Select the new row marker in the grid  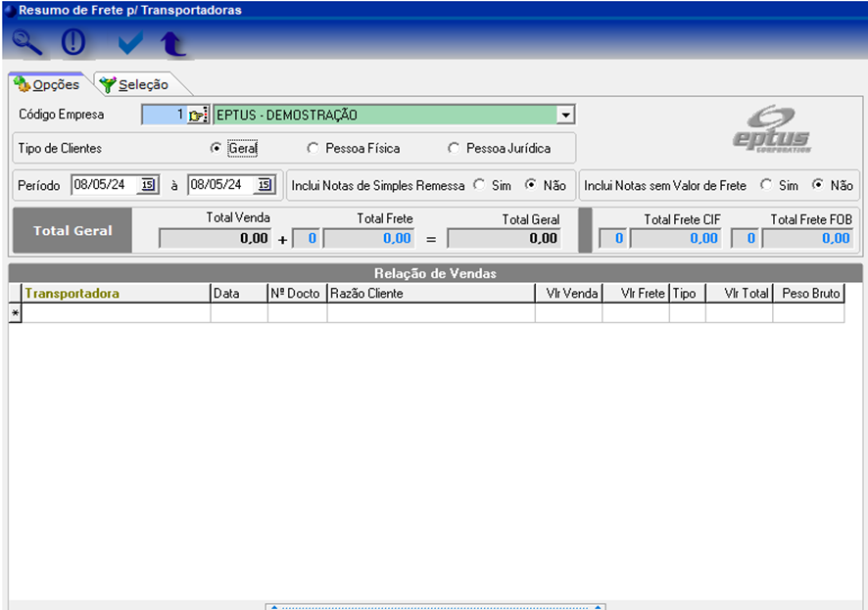15,313
